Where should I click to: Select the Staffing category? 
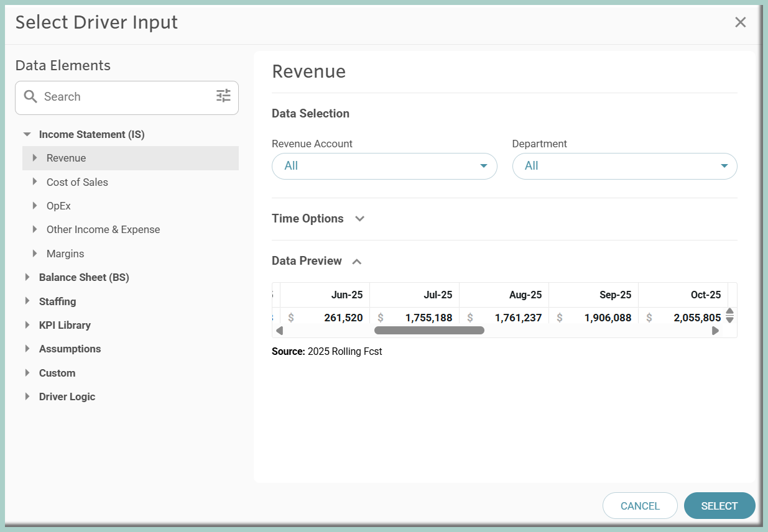(57, 301)
